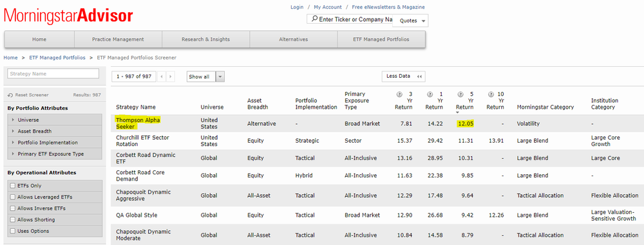This screenshot has width=644, height=245.
Task: Click the 1 - 987 of 987 page indicator
Action: click(134, 77)
